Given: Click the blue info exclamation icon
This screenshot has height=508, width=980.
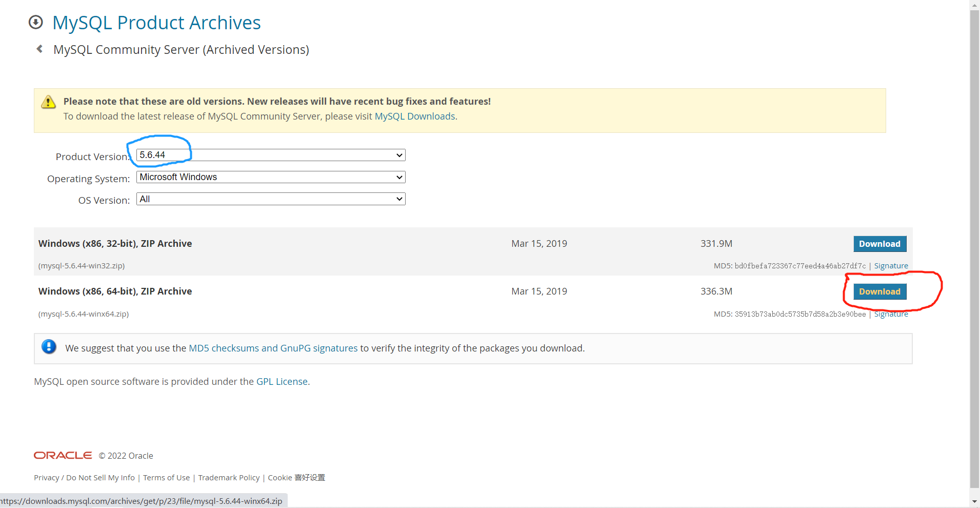Looking at the screenshot, I should click(49, 347).
